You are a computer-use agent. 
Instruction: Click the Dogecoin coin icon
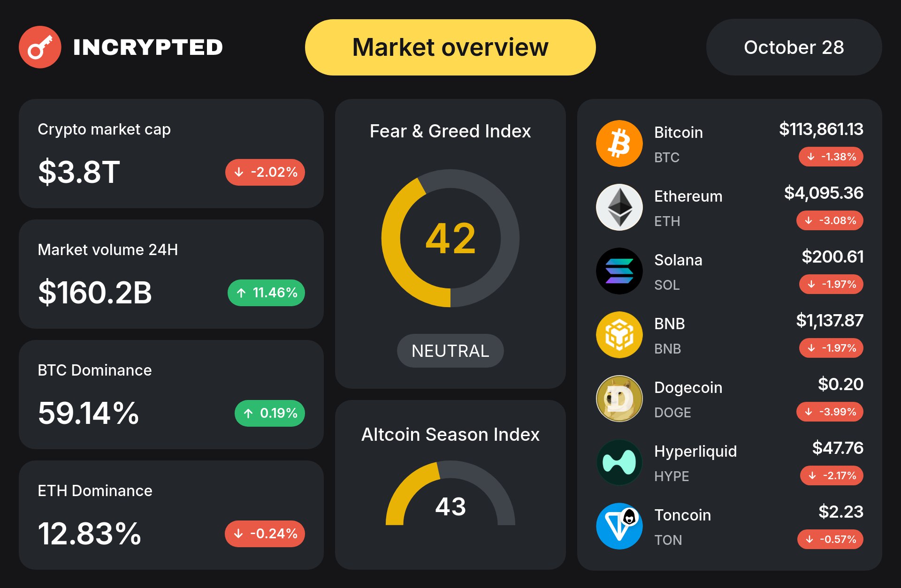click(619, 399)
